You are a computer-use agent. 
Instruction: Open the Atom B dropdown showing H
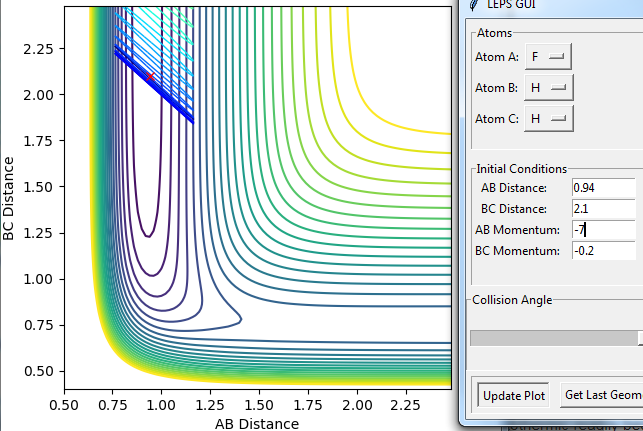549,87
